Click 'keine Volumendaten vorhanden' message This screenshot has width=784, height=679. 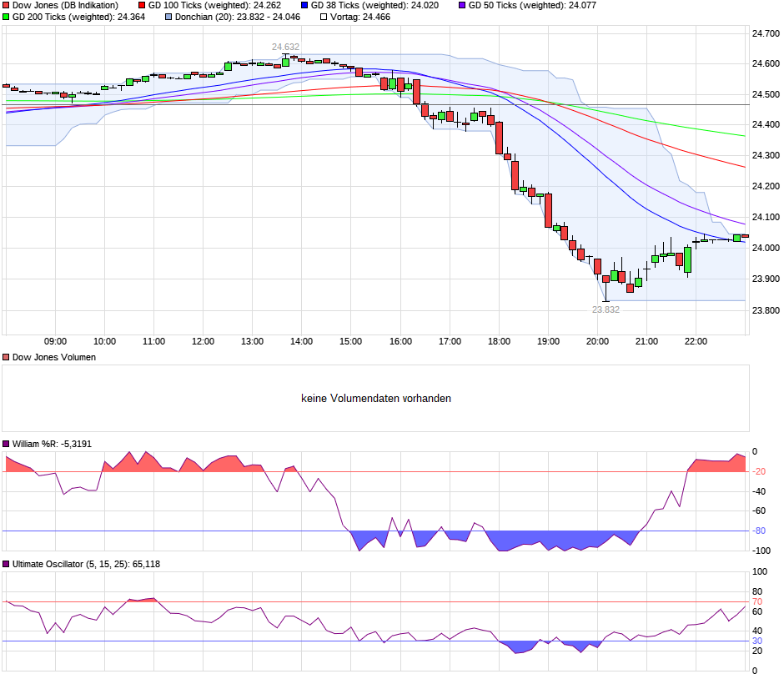pyautogui.click(x=376, y=399)
